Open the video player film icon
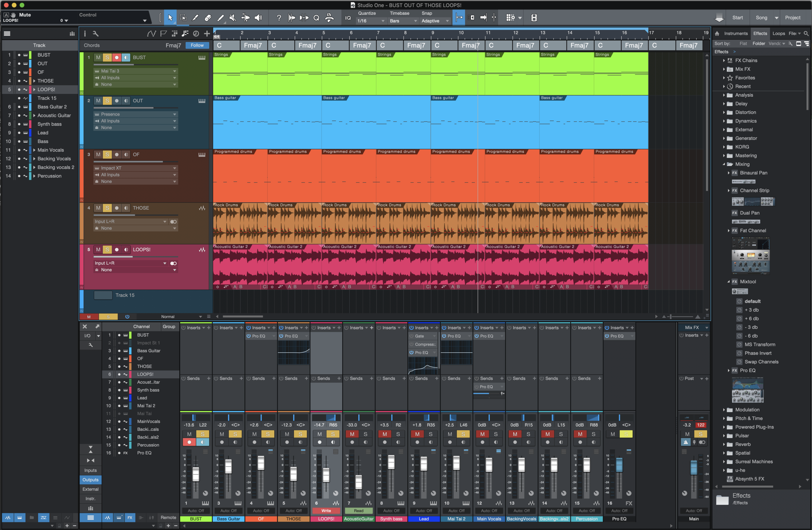Image resolution: width=812 pixels, height=530 pixels. (x=534, y=18)
